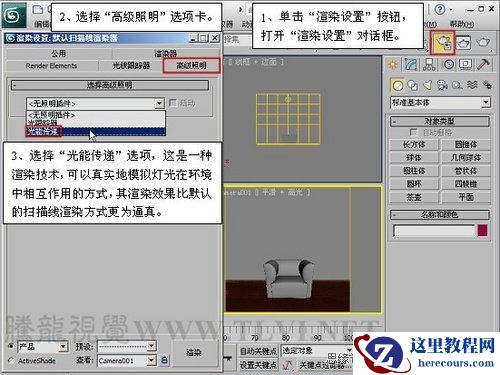Switch to the 公用 tab
The image size is (500, 375).
coord(59,54)
